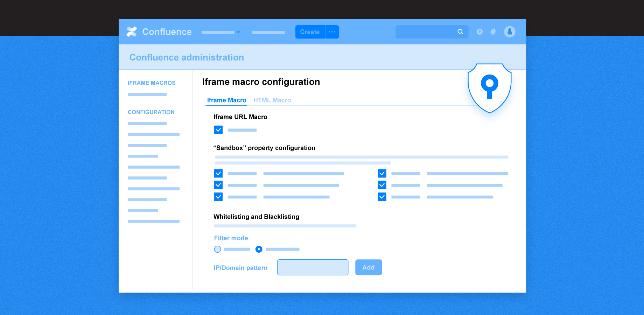Select the unselected Filter mode radio button
This screenshot has width=644, height=315.
tap(218, 249)
